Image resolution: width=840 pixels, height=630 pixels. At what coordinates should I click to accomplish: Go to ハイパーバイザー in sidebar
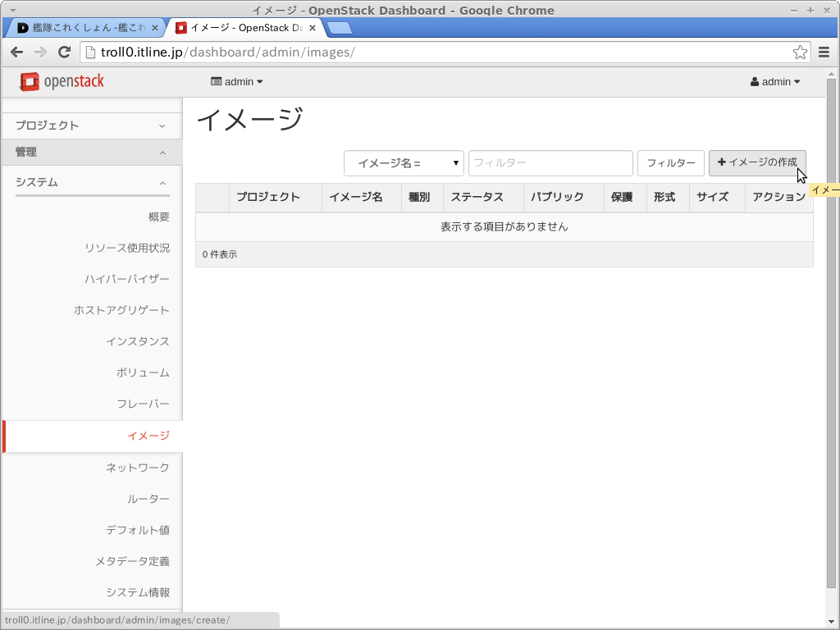[x=127, y=280]
